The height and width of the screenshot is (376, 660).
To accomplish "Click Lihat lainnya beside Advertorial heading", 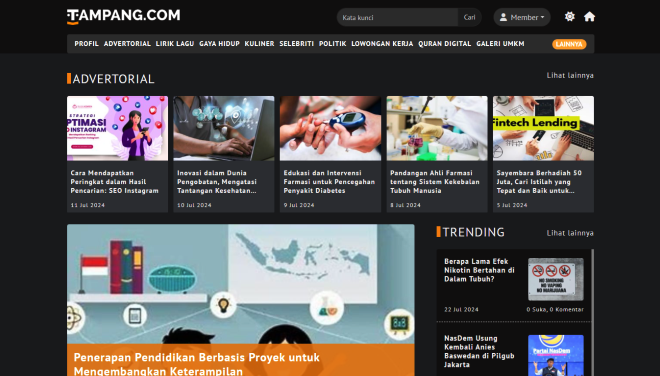I will (570, 75).
